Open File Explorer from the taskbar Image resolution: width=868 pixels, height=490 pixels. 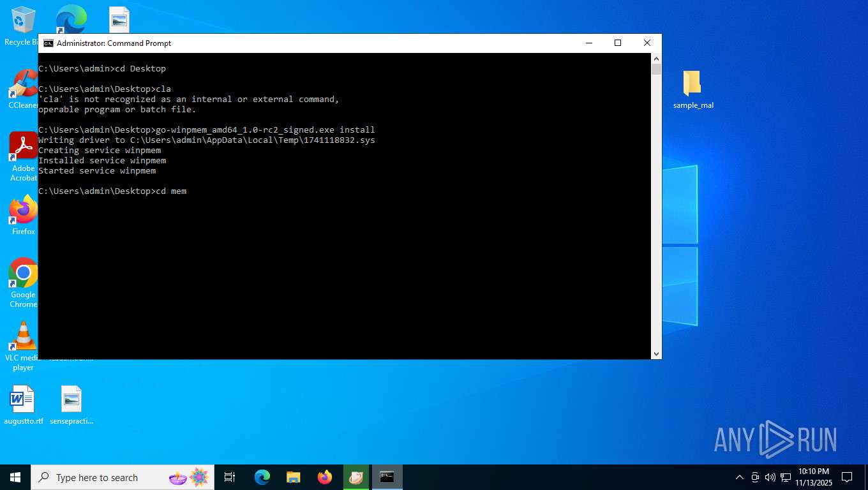click(293, 477)
